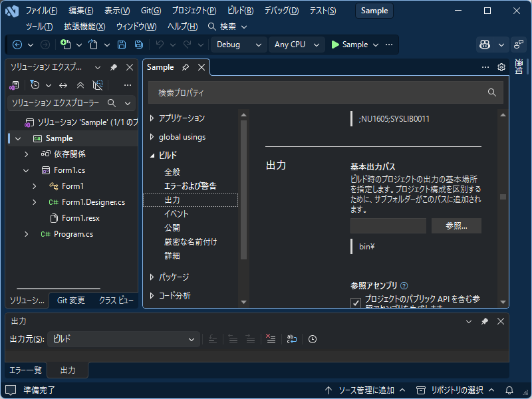Pin the Sample document tab
The width and height of the screenshot is (532, 399).
186,67
